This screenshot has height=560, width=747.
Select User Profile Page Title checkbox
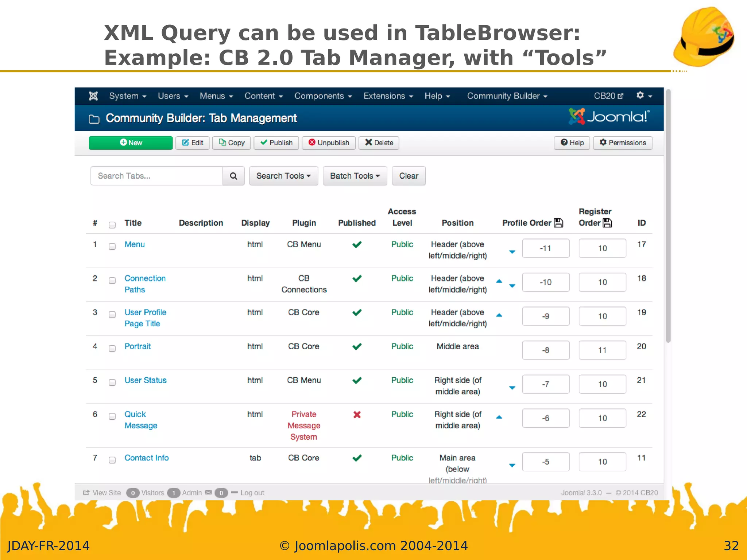(112, 314)
